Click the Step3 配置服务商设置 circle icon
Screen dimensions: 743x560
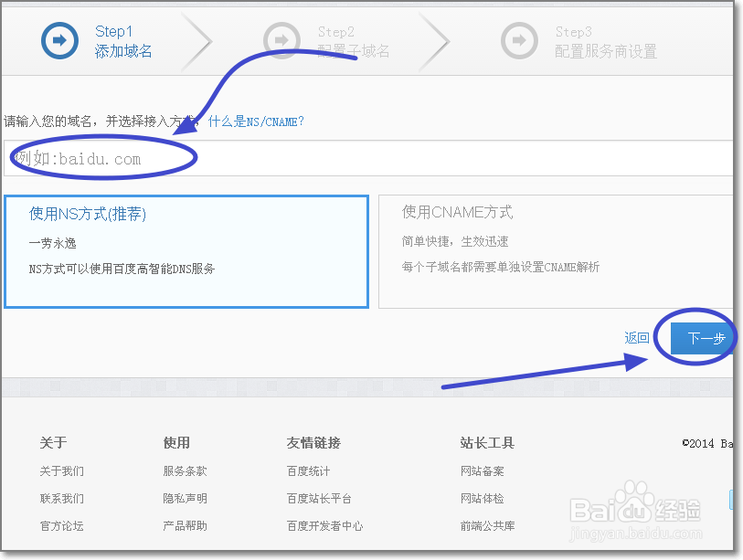(x=518, y=40)
